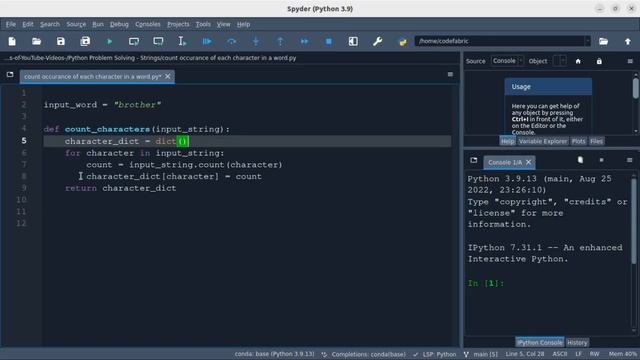Run file with the green play button
The width and height of the screenshot is (640, 360).
[109, 41]
